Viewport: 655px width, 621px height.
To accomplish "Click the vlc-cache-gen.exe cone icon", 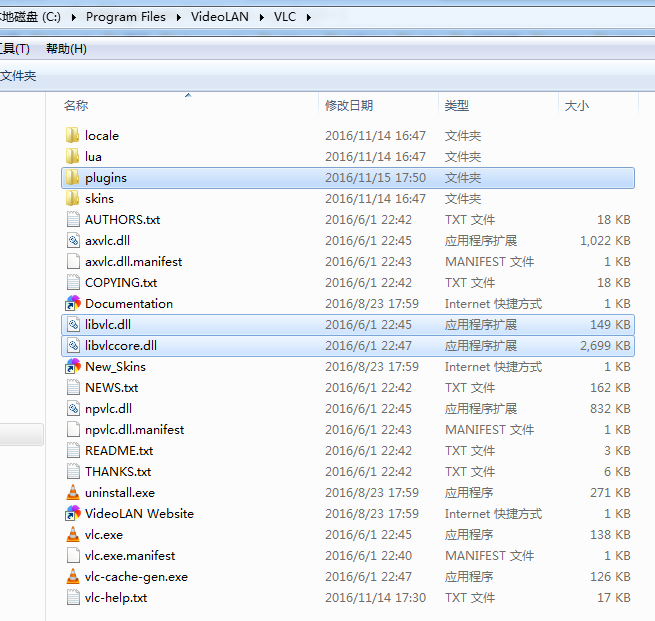I will [x=73, y=576].
